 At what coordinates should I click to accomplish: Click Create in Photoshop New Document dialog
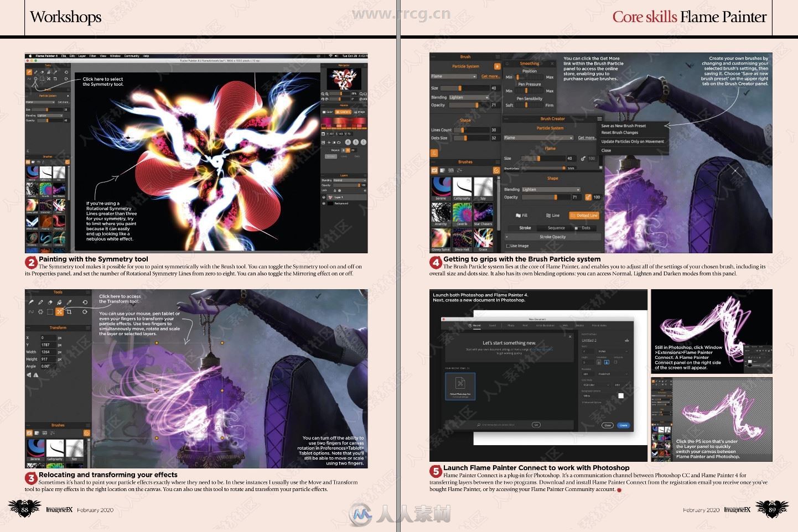[x=624, y=425]
